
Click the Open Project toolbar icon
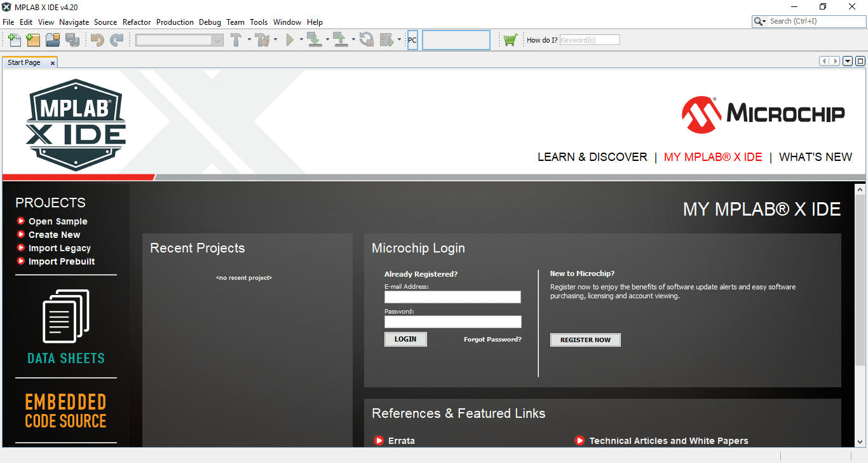(53, 40)
